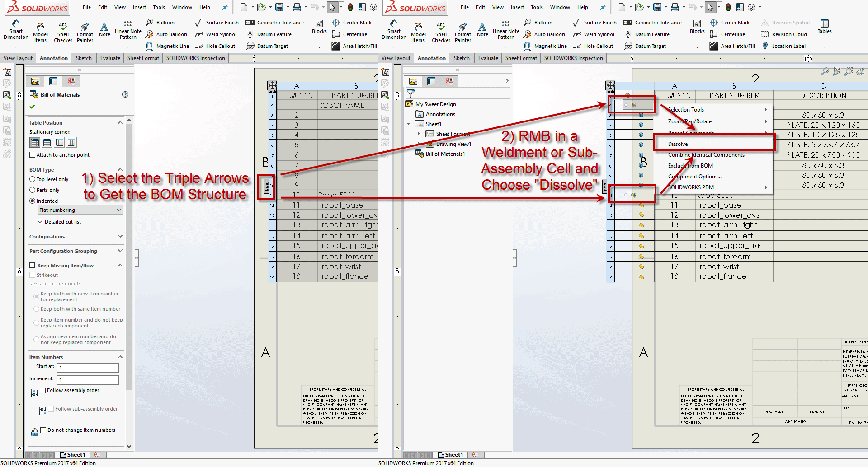Click filter icon in right feature tree
The image size is (868, 467).
tap(410, 93)
